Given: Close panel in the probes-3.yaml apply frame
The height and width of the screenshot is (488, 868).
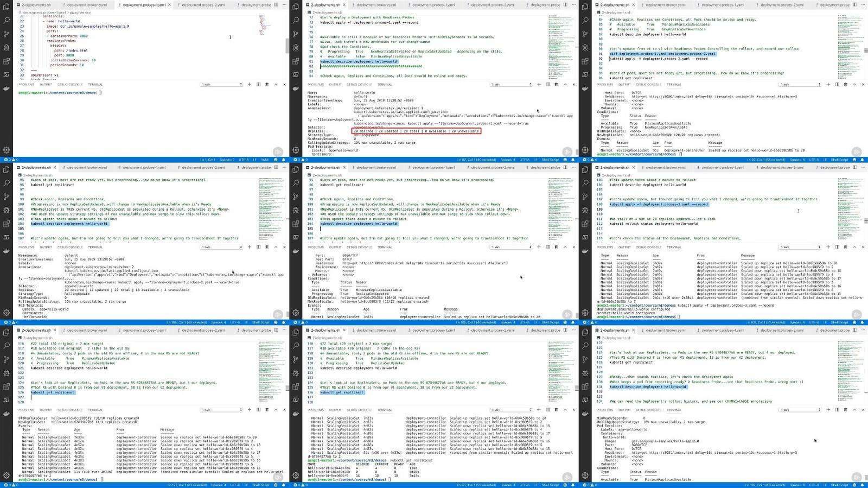Looking at the screenshot, I should [x=863, y=247].
